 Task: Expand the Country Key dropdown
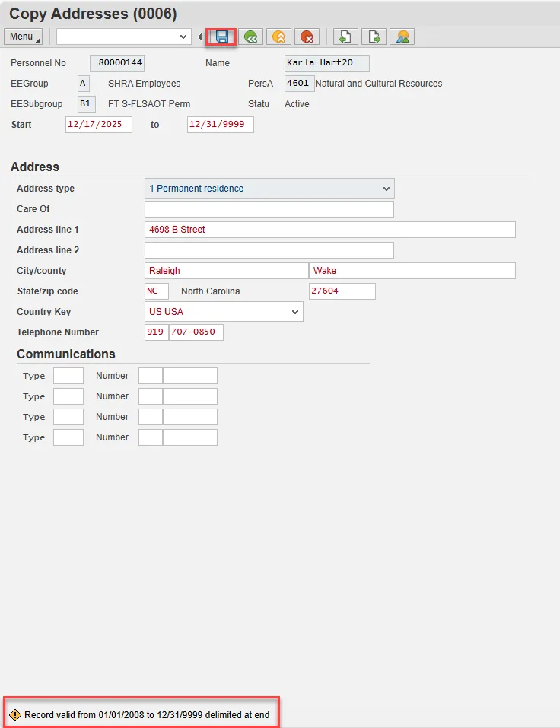coord(295,312)
